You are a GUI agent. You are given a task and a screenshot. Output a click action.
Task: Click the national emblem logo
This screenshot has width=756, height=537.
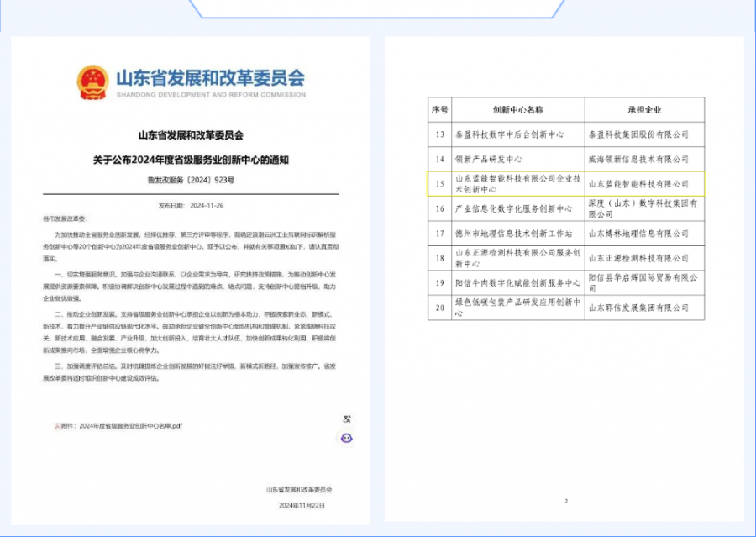point(92,82)
